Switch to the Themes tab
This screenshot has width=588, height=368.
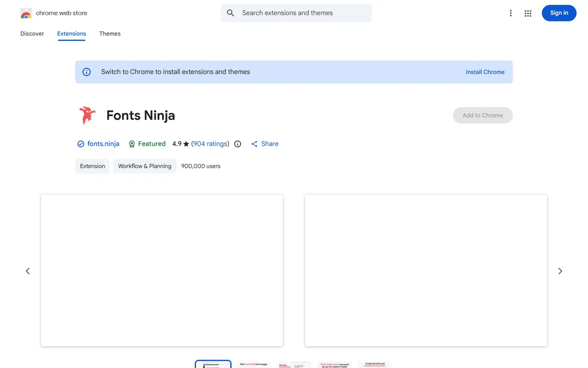pyautogui.click(x=110, y=34)
